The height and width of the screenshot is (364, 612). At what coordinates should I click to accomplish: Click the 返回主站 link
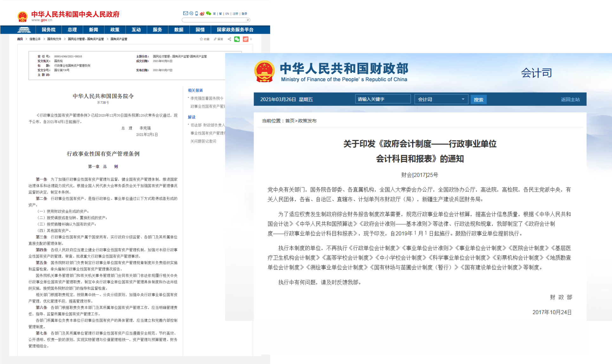click(x=570, y=99)
